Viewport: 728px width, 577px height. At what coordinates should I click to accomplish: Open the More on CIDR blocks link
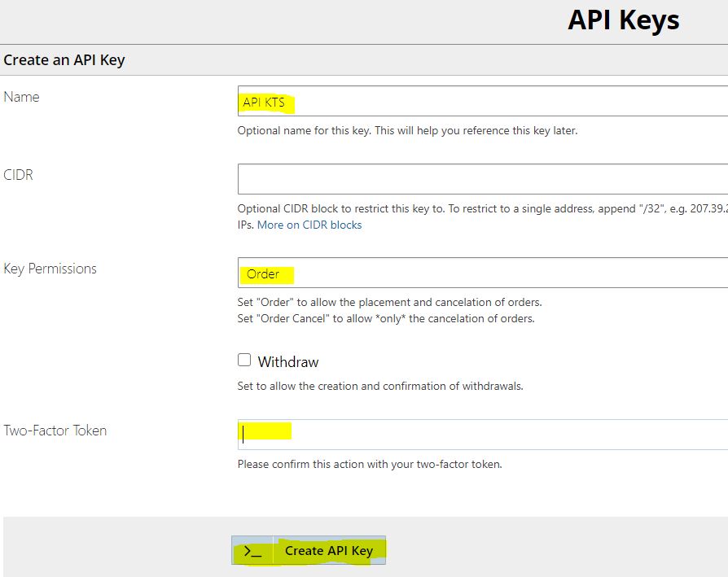coord(309,225)
